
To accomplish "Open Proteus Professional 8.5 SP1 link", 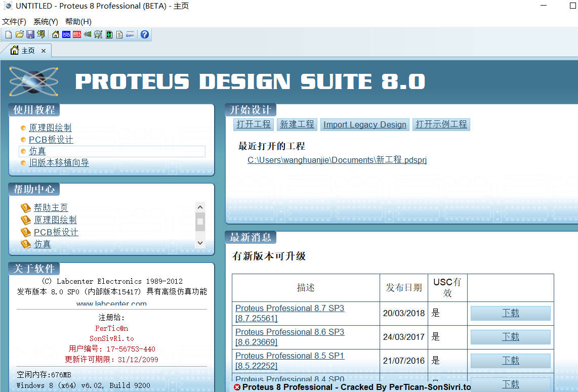I will (290, 361).
